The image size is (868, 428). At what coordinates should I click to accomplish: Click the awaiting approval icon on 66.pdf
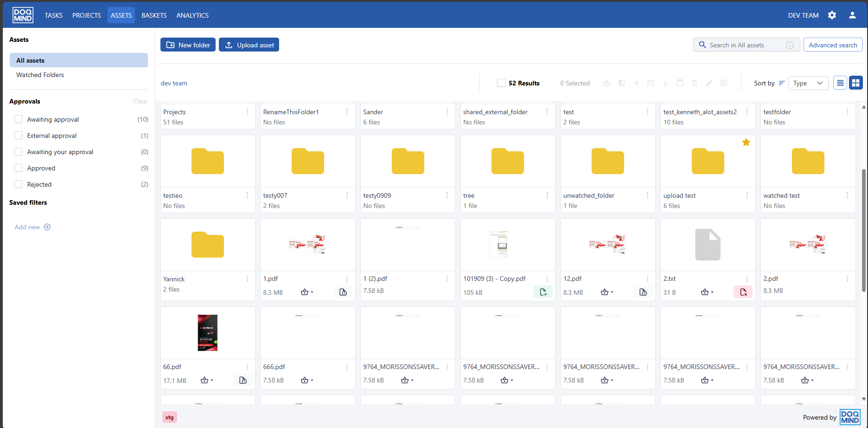tap(243, 380)
